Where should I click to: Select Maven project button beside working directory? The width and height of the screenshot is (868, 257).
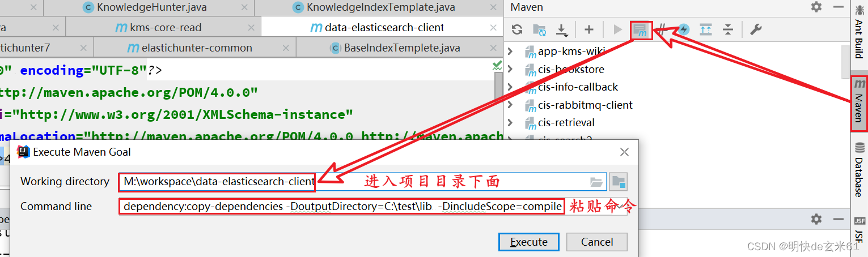[x=618, y=182]
